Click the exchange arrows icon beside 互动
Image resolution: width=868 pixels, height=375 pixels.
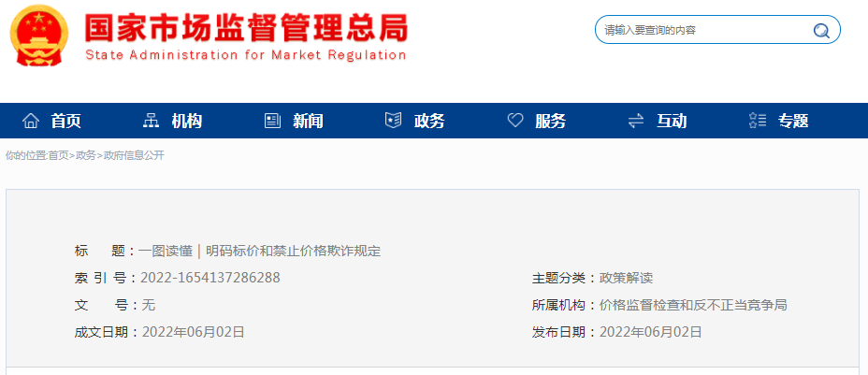[x=636, y=121]
